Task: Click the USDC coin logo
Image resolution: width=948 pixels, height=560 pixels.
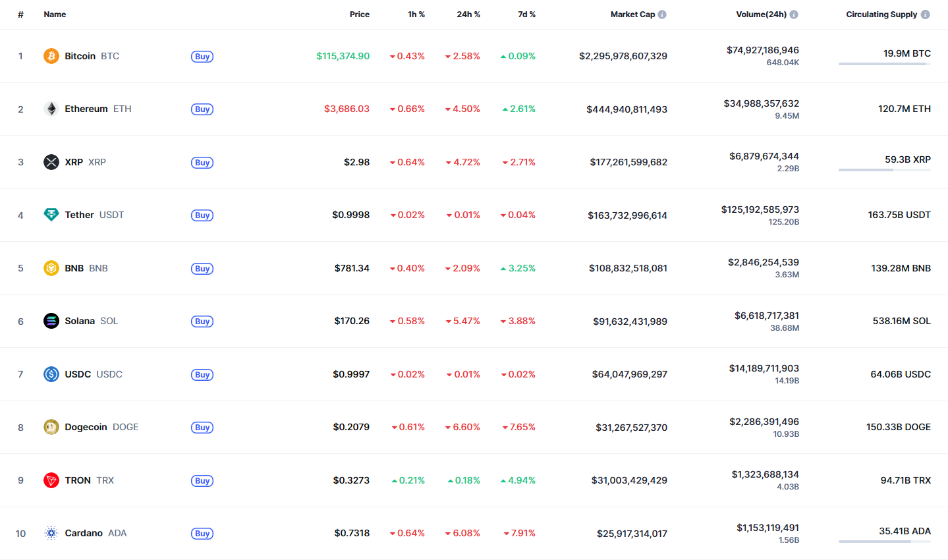Action: tap(51, 374)
